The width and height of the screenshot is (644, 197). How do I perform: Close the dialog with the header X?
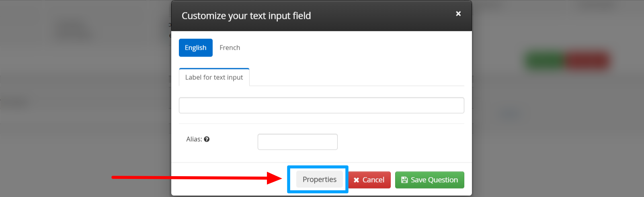[458, 14]
